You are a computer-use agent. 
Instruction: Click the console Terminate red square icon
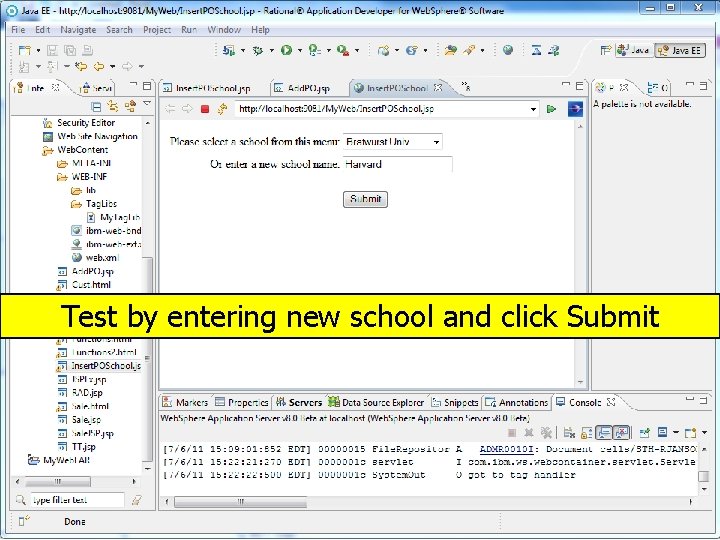[x=512, y=433]
